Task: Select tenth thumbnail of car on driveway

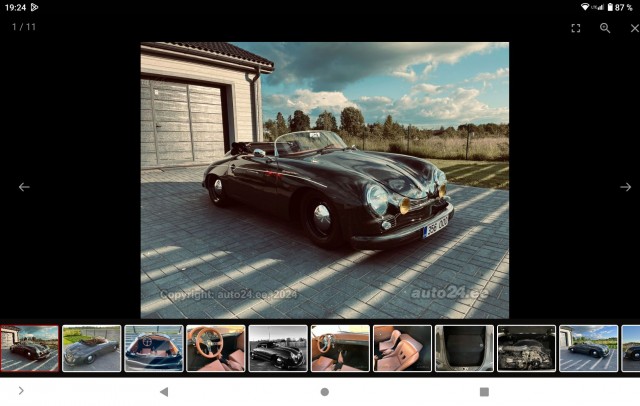Action: point(588,348)
